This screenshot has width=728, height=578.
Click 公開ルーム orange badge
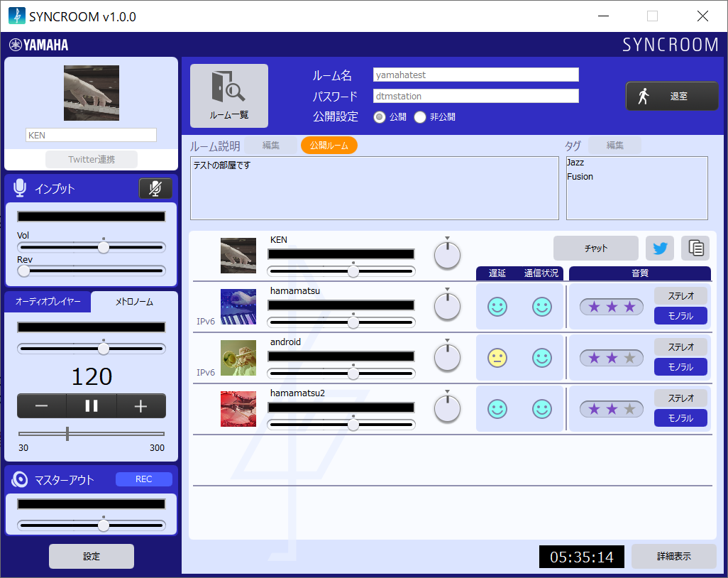coord(329,146)
